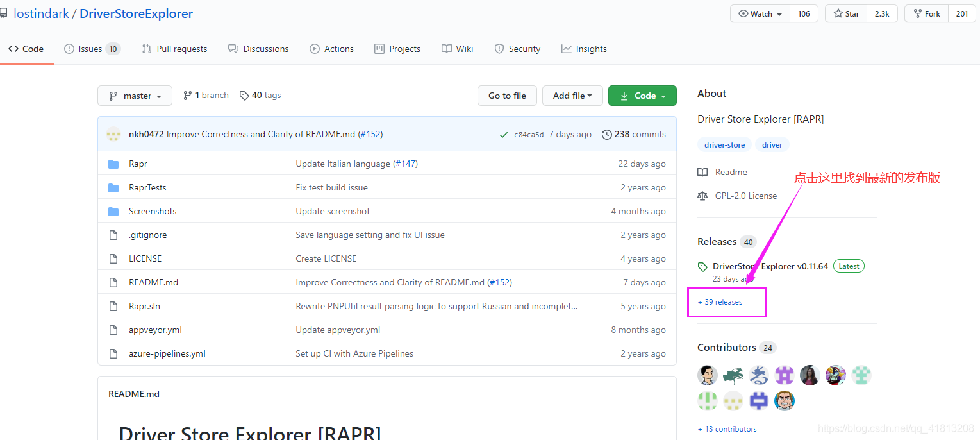The height and width of the screenshot is (440, 980).
Task: Open the GPL-2.0 License link
Action: (x=737, y=196)
